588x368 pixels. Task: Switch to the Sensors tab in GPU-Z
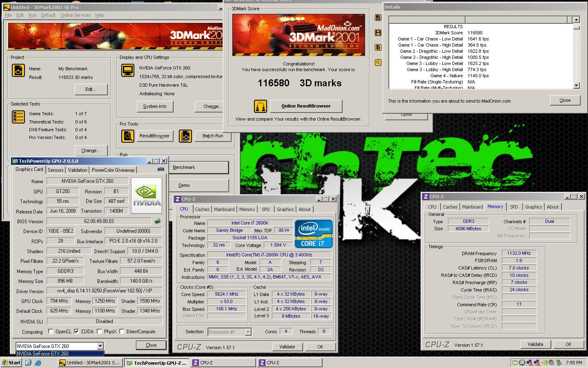(x=56, y=170)
